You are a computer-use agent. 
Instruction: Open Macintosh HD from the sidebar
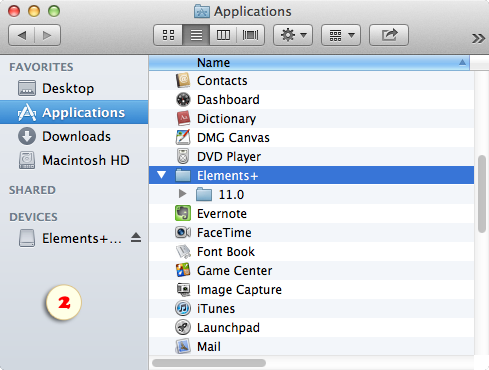click(74, 160)
